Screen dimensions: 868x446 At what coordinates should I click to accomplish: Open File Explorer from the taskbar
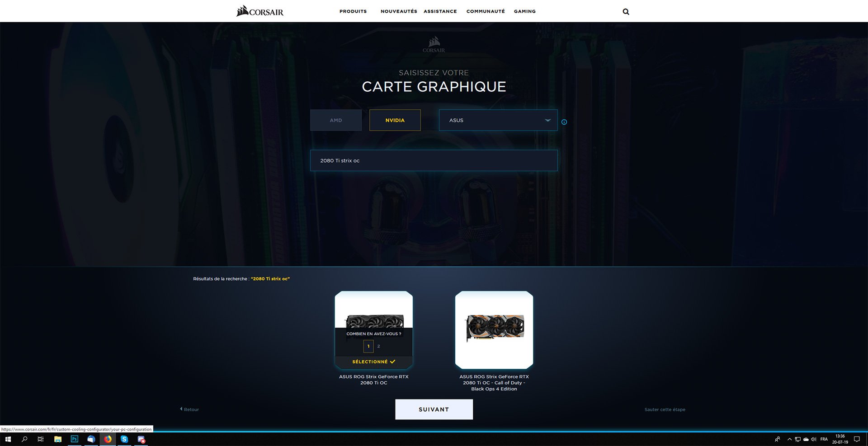pyautogui.click(x=58, y=439)
